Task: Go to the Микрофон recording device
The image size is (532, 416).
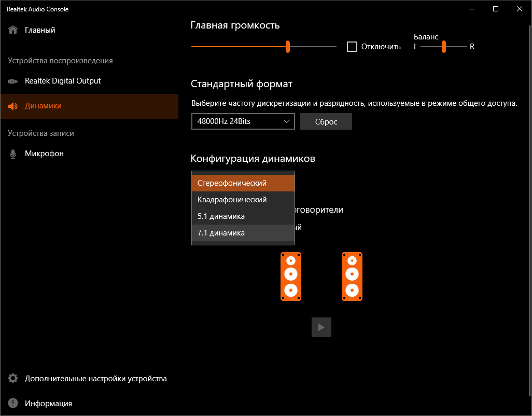Action: point(44,154)
